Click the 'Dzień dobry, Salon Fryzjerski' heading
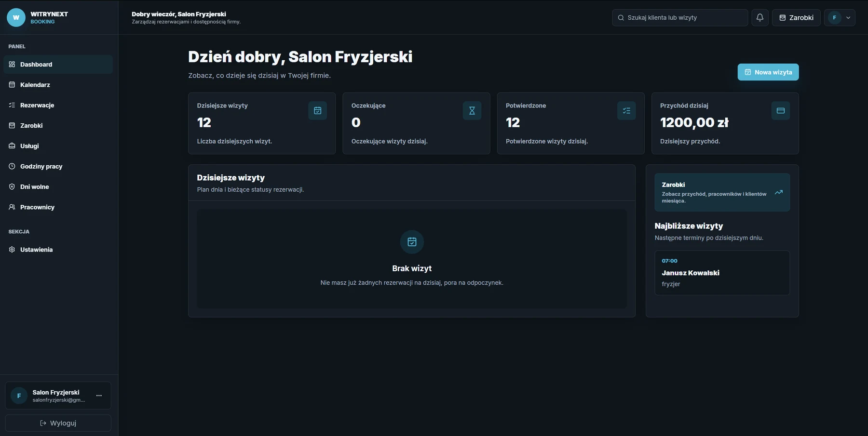The height and width of the screenshot is (436, 868). pyautogui.click(x=300, y=57)
